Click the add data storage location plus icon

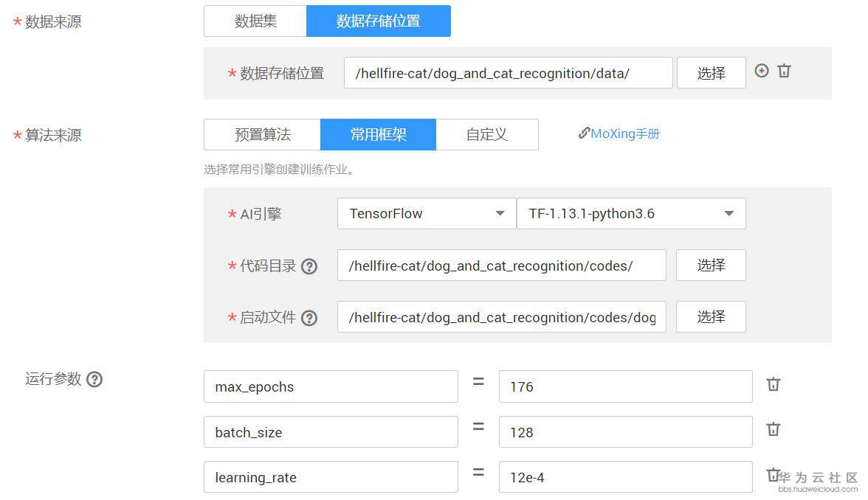tap(761, 71)
